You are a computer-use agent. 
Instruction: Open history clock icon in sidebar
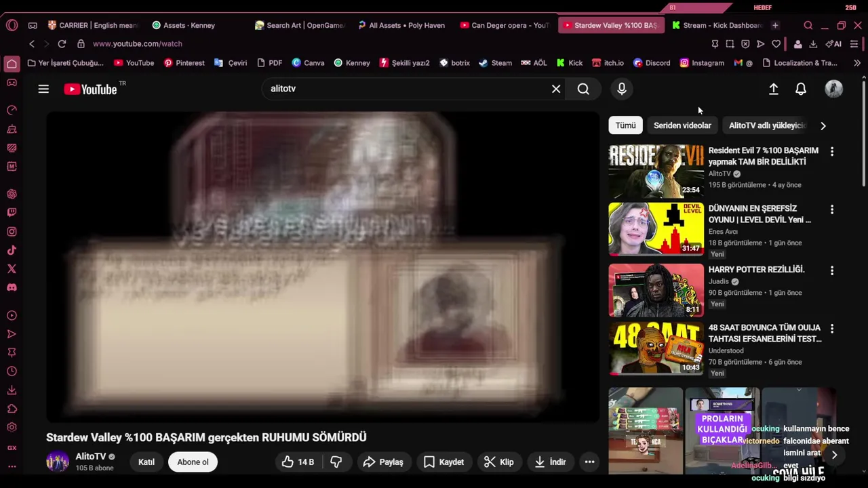pos(12,371)
